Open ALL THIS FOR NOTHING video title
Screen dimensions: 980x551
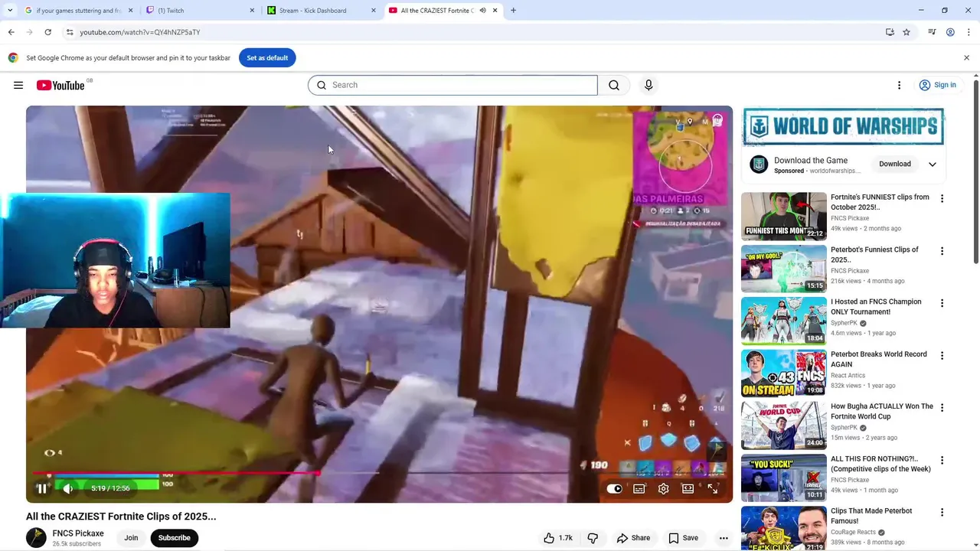[x=880, y=464]
